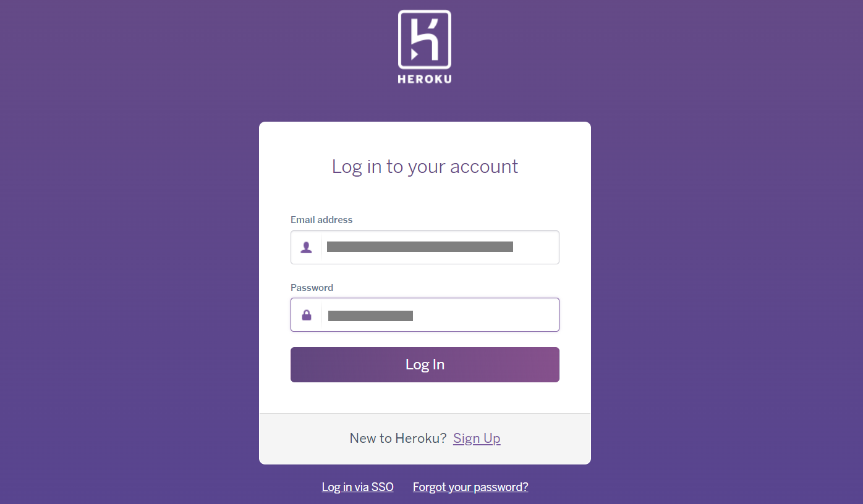Click the padlock icon in password field
Viewport: 863px width, 504px height.
point(306,315)
